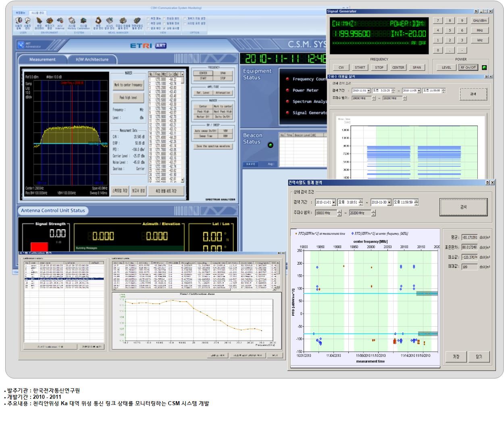504x433 pixels.
Task: Click Peak high level button
Action: pos(129,97)
